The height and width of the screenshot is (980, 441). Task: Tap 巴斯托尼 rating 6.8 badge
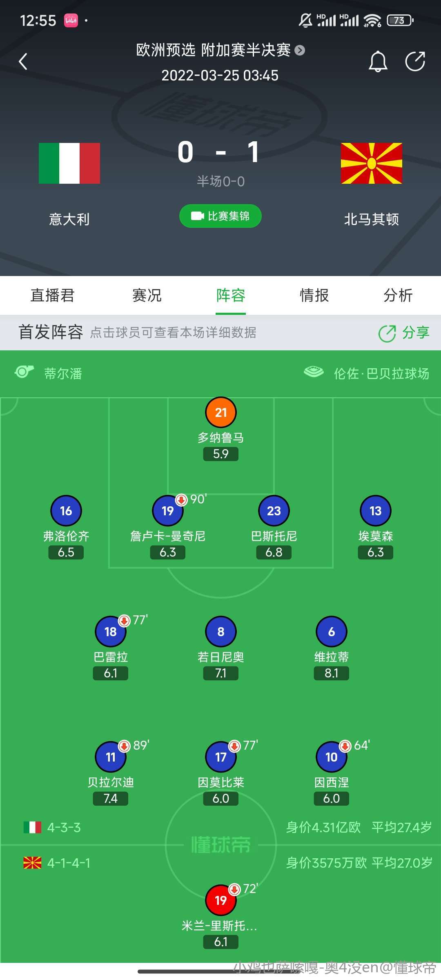coord(274,552)
